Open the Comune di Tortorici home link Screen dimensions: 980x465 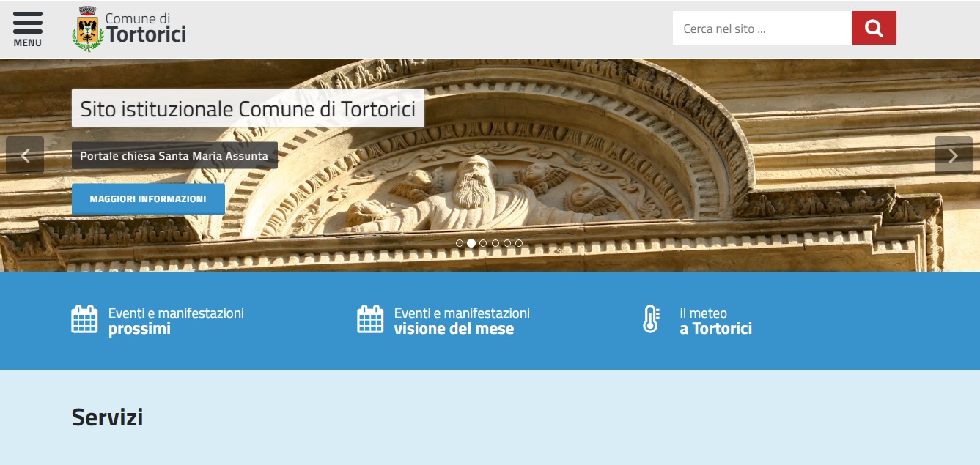click(146, 28)
